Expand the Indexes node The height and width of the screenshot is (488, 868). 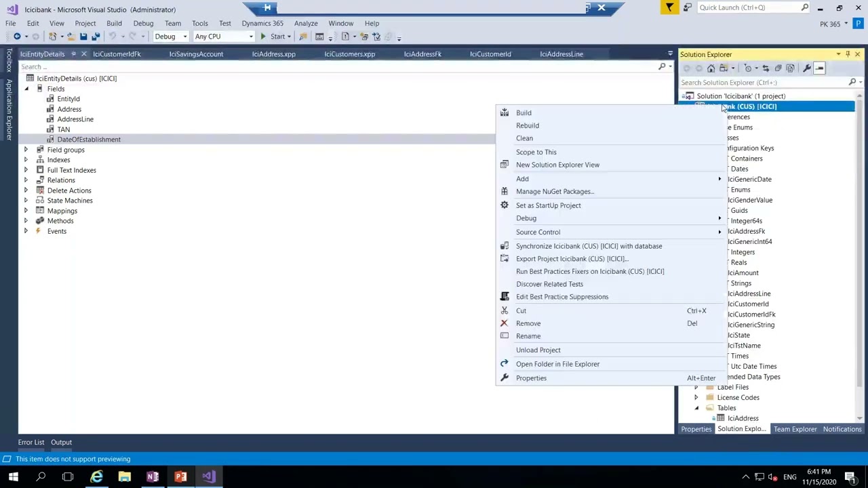coord(26,160)
